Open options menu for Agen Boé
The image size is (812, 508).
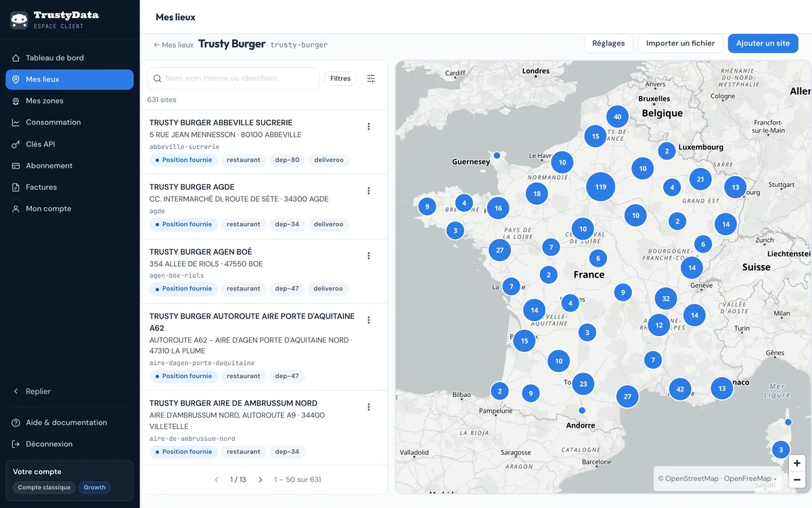click(369, 256)
